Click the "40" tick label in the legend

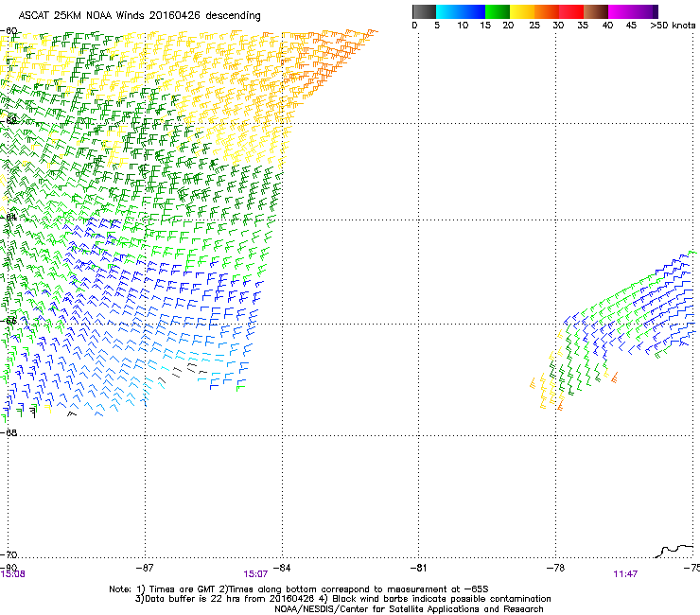(x=607, y=26)
